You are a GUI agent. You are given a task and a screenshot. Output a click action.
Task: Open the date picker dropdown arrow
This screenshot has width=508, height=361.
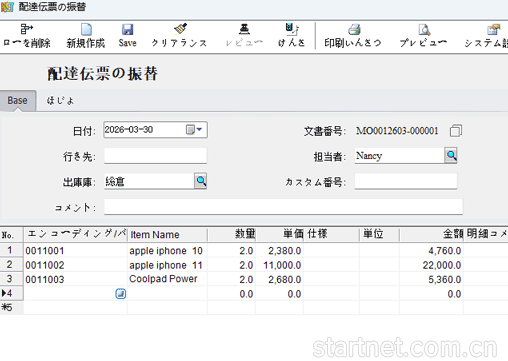(199, 129)
